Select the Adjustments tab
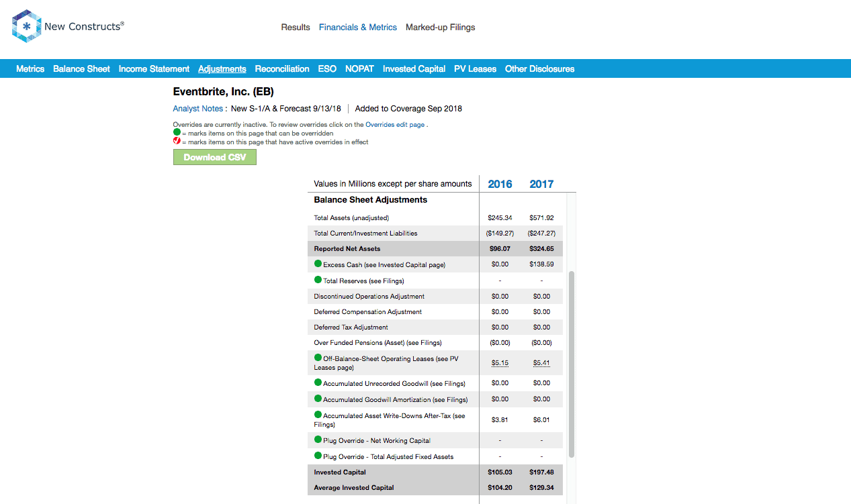 (x=222, y=68)
